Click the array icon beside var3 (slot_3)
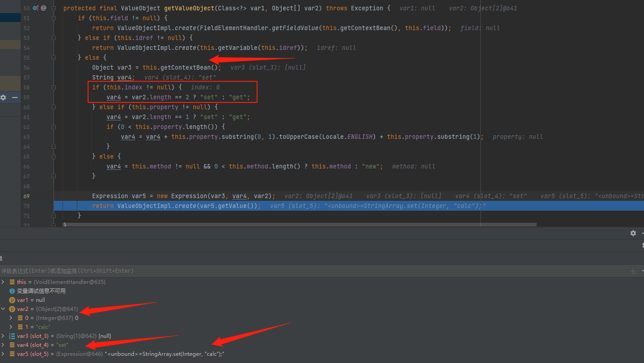 tap(12, 336)
